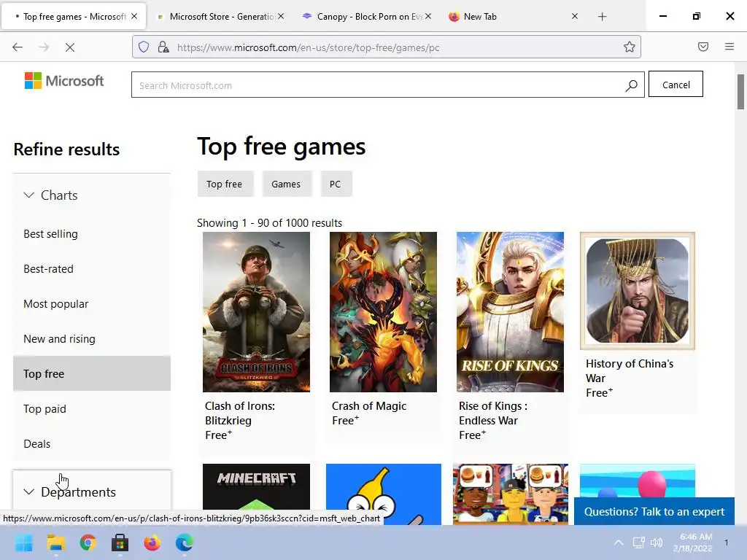Click Clash of Irons: Blitzkrieg title
747x560 pixels.
tap(239, 413)
